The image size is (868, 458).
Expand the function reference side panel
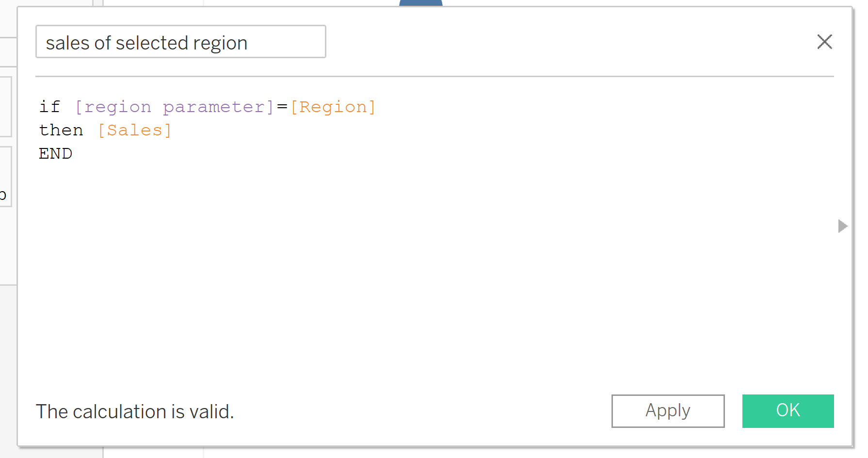843,226
